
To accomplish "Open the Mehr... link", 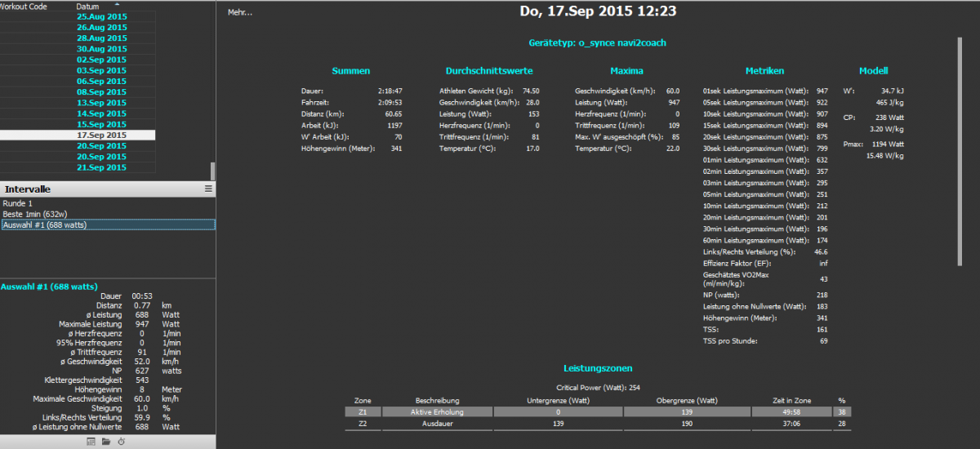I will [240, 13].
